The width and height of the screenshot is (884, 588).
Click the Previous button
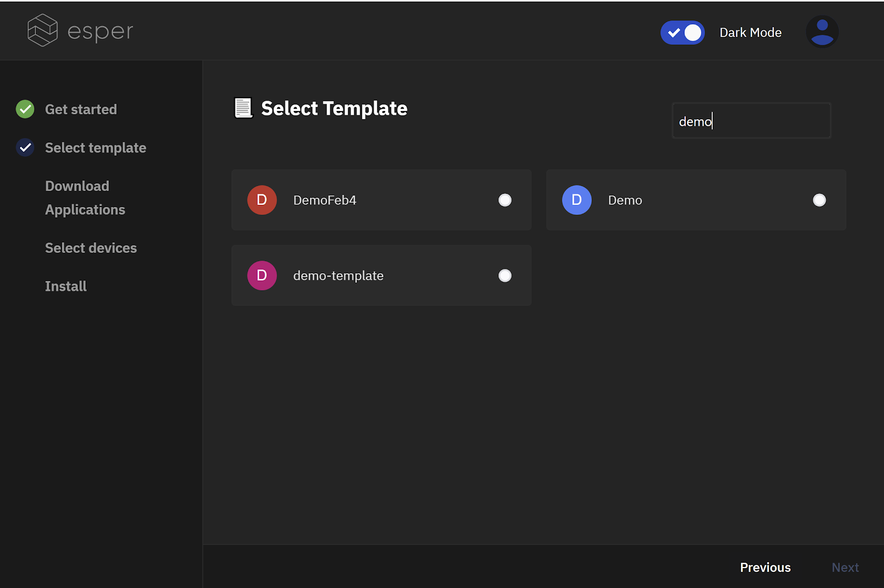click(765, 567)
